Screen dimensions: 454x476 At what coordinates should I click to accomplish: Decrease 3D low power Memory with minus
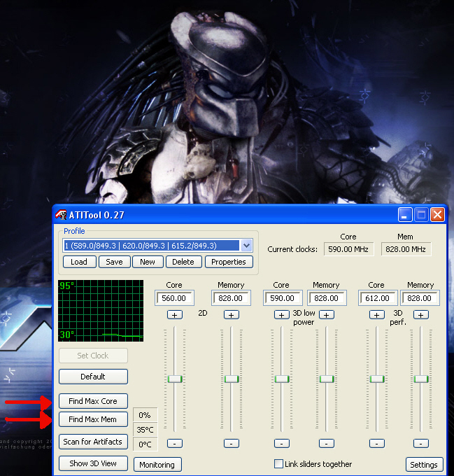coord(327,444)
